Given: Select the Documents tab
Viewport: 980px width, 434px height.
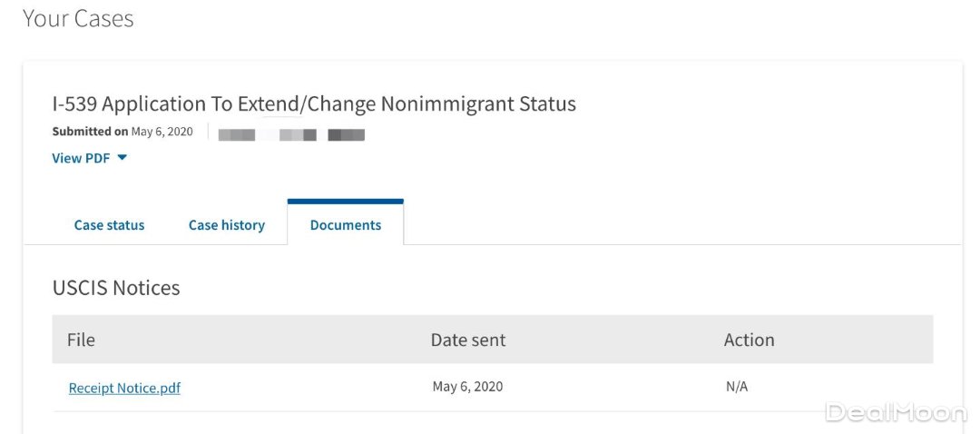Looking at the screenshot, I should pos(346,225).
